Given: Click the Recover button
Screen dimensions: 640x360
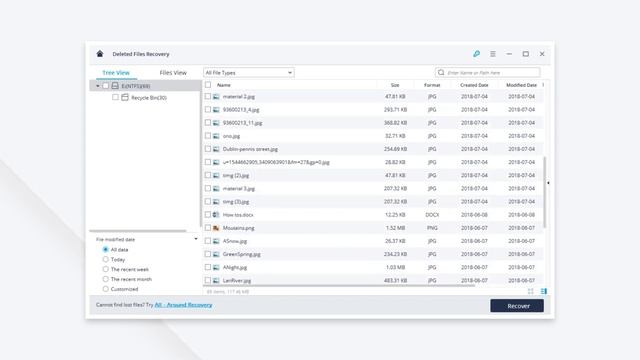Looking at the screenshot, I should (517, 306).
